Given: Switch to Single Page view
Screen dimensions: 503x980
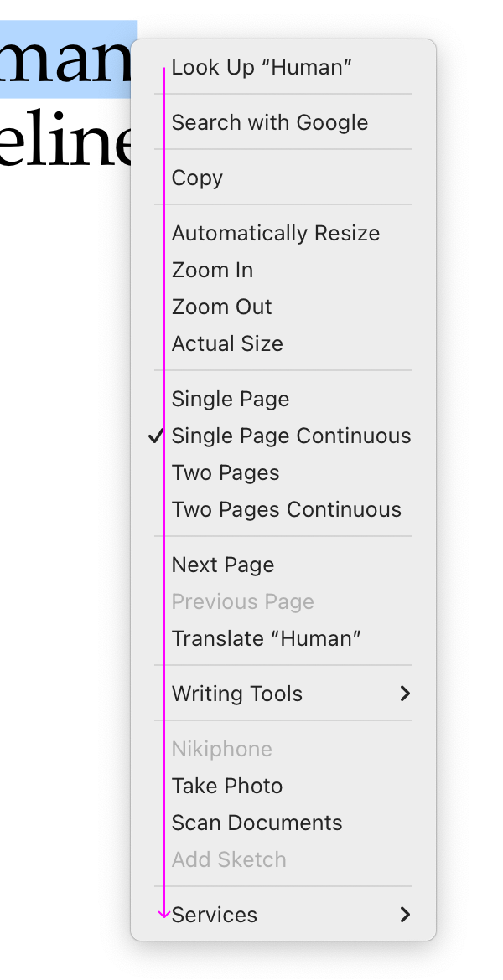Looking at the screenshot, I should click(231, 400).
